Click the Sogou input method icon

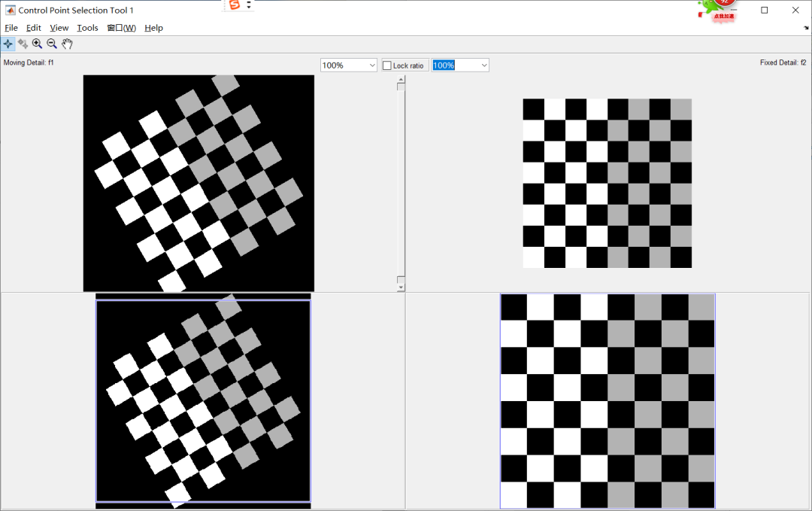[235, 5]
